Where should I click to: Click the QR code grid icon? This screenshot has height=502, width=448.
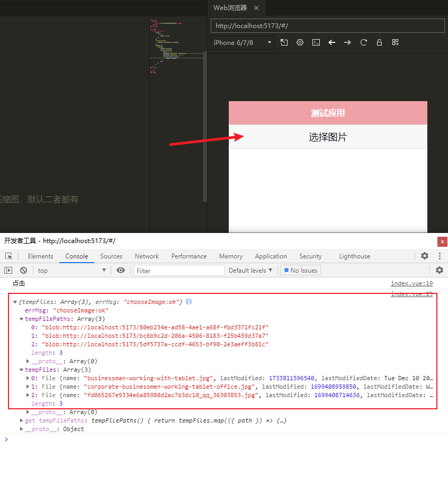395,42
